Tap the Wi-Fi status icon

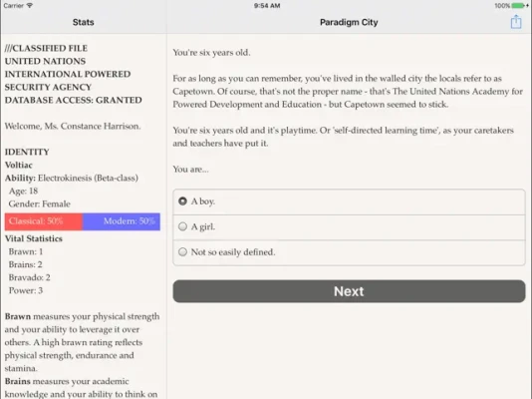(30, 5)
